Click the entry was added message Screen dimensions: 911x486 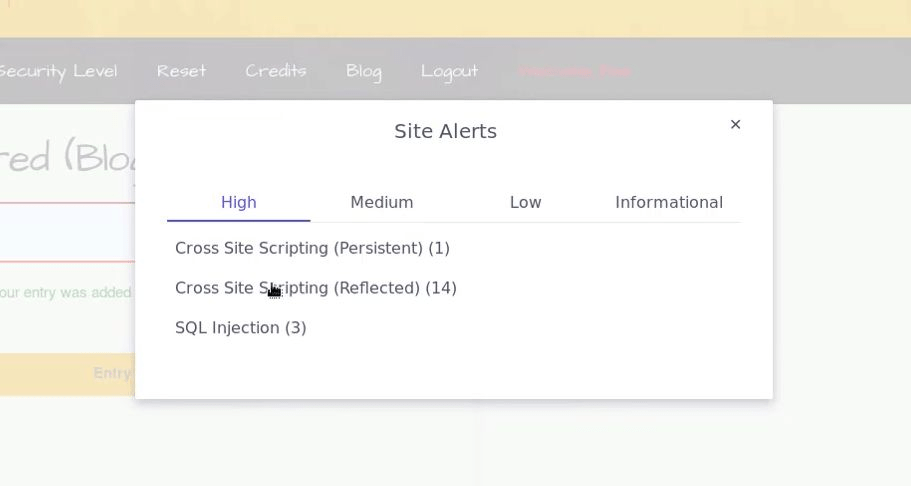click(66, 293)
